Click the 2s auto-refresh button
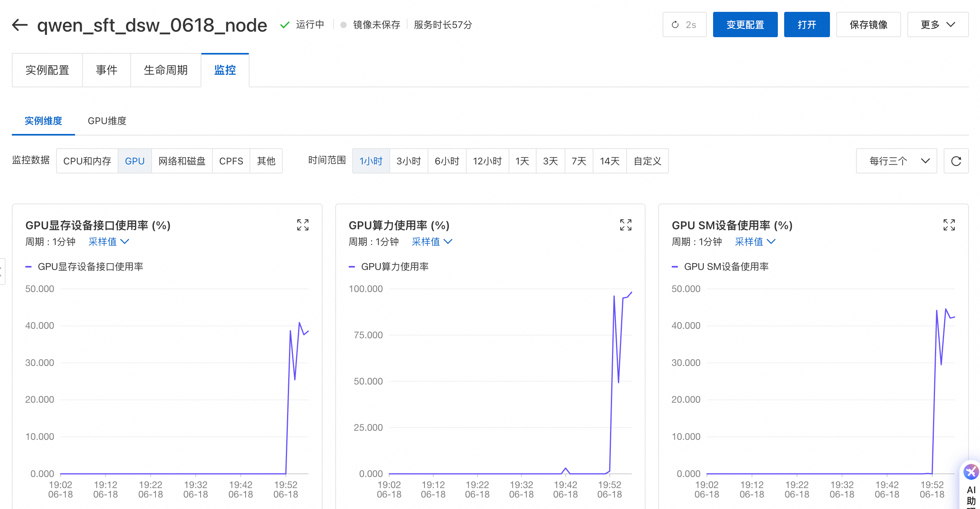980x509 pixels. click(684, 25)
